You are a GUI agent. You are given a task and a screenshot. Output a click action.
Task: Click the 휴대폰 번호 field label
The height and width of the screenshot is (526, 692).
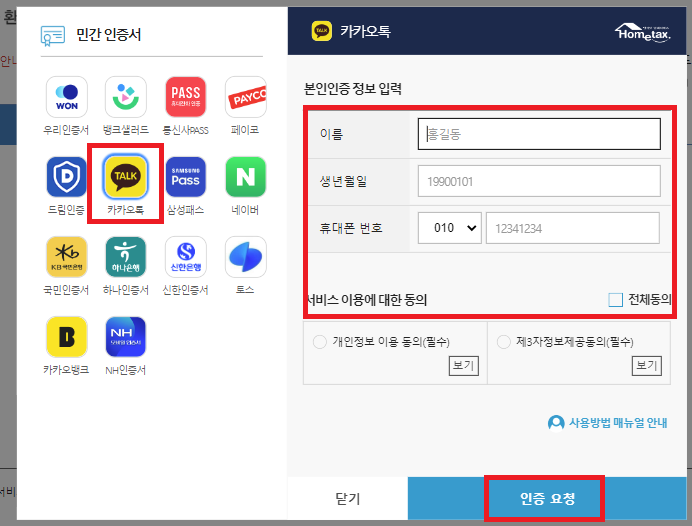[351, 228]
